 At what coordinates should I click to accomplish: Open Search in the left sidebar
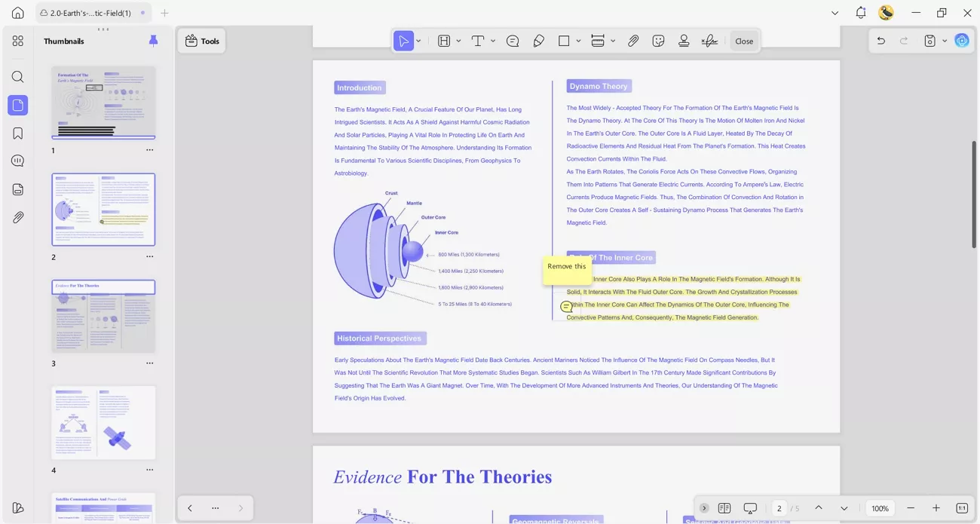tap(17, 76)
